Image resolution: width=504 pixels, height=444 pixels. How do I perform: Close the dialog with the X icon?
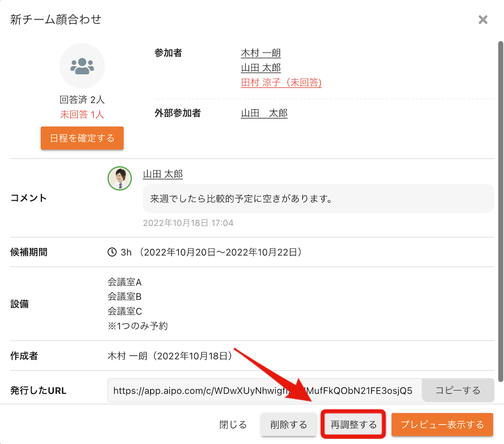point(483,20)
